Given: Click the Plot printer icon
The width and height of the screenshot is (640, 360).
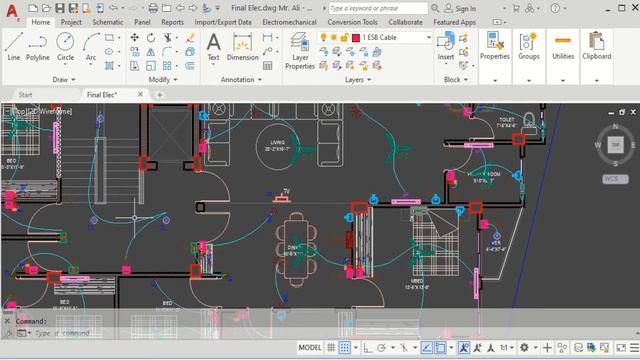Looking at the screenshot, I should click(x=153, y=8).
